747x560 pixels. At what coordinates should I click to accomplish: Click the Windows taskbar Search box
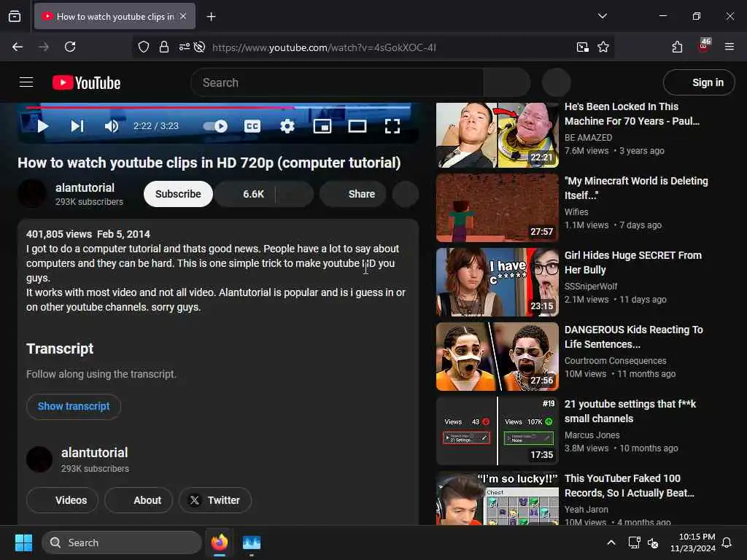tap(122, 542)
